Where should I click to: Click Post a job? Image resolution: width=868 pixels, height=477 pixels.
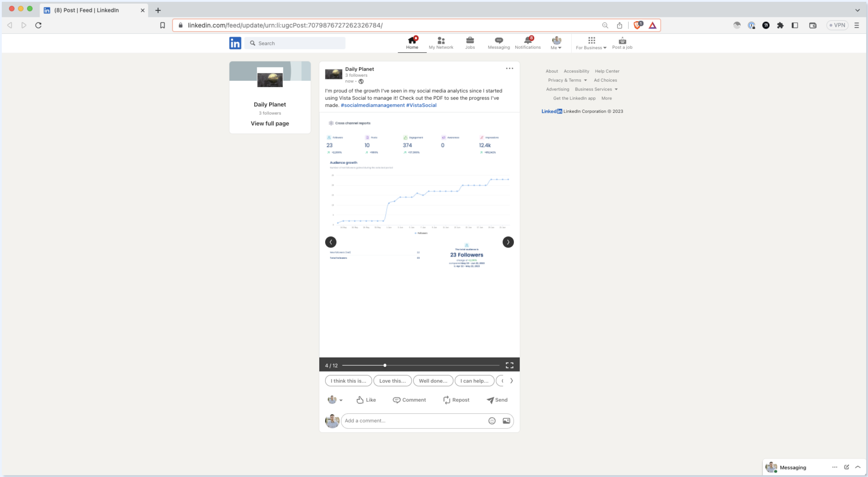[622, 43]
